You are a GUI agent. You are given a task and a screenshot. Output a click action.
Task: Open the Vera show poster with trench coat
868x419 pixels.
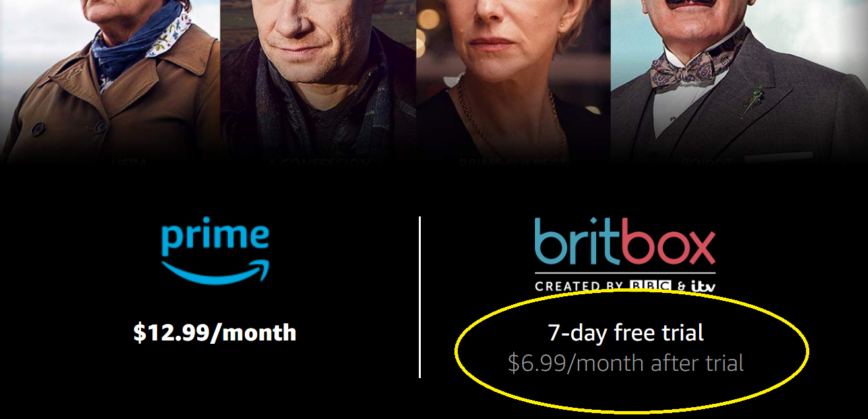pos(110,79)
